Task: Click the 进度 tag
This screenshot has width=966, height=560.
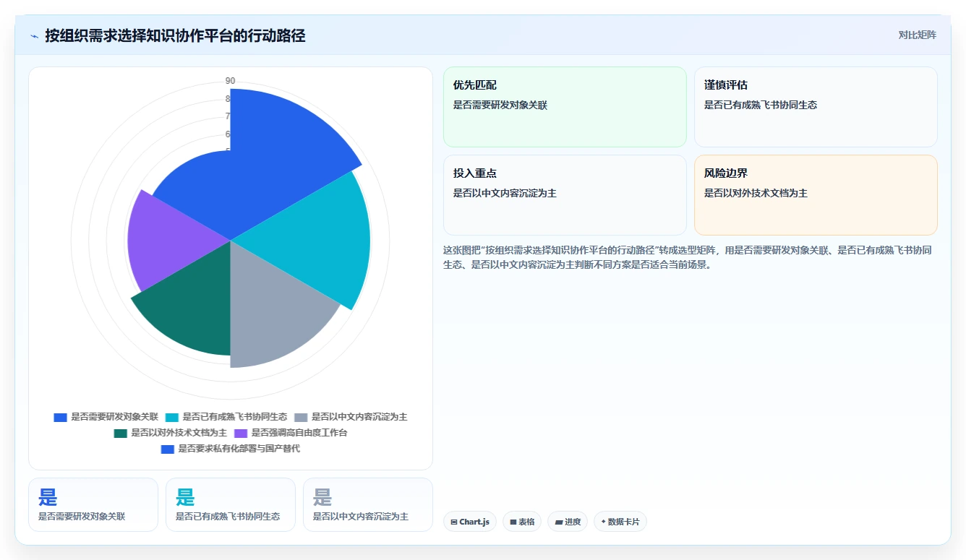Action: coord(568,522)
